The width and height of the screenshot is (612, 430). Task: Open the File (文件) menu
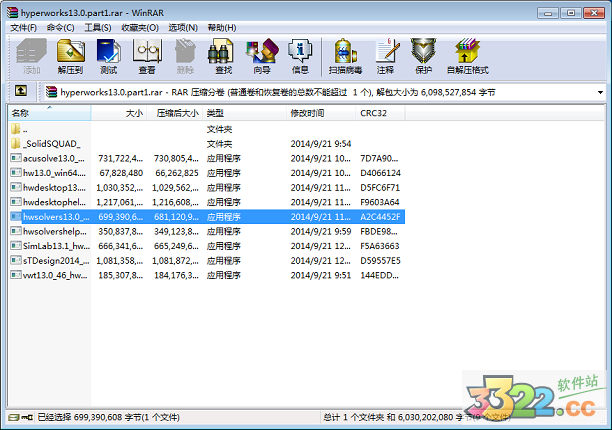click(x=23, y=28)
